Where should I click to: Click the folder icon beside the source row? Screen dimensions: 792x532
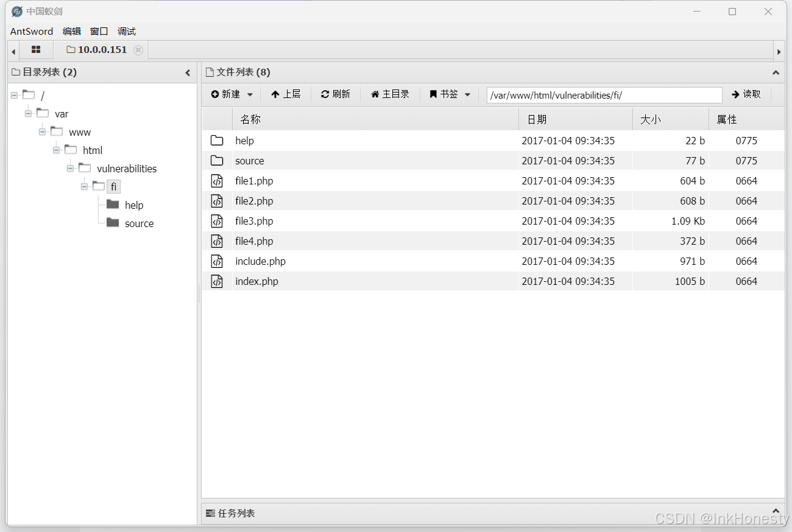(217, 160)
